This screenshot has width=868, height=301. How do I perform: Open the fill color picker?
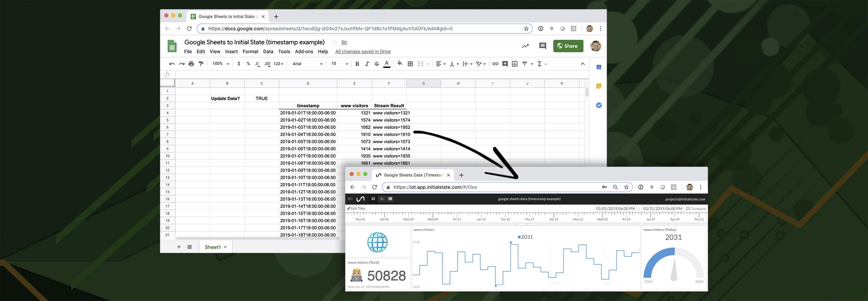[400, 64]
